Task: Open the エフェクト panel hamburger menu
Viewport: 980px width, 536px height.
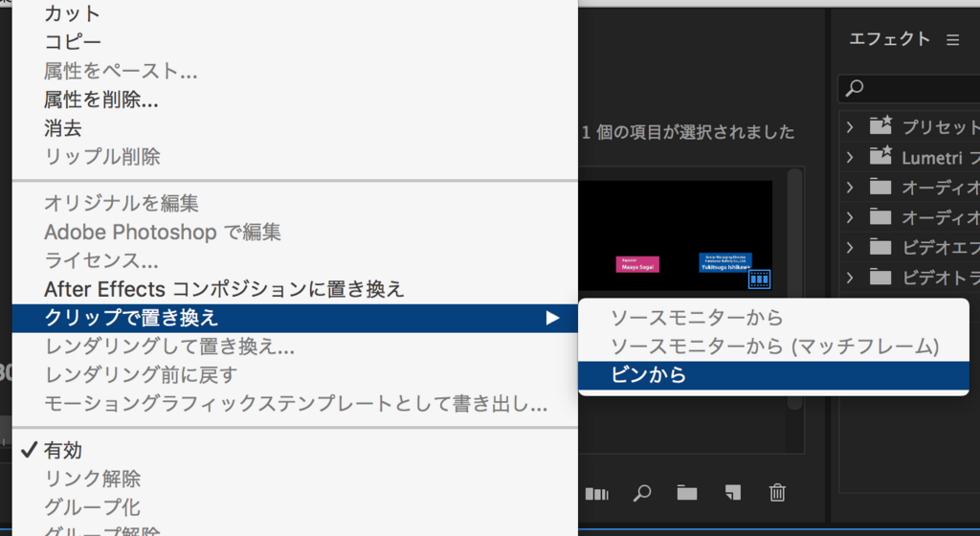Action: pos(952,40)
